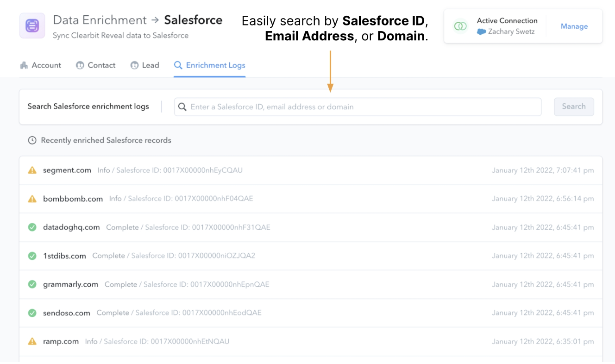Screen dimensions: 615x364
Task: Click Salesforce ID 0017X00000nhF31QAE text
Action: point(207,227)
